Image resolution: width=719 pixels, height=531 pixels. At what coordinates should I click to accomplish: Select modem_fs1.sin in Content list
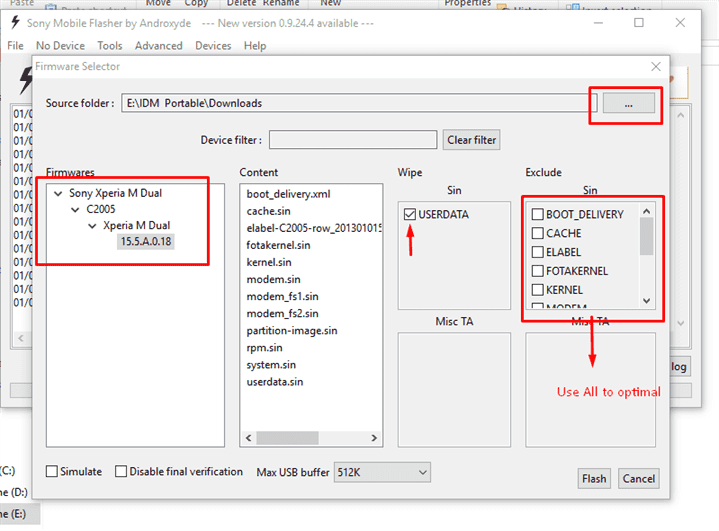pyautogui.click(x=282, y=296)
